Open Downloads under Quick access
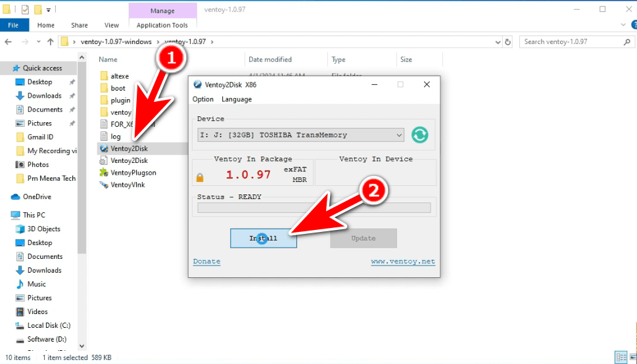The width and height of the screenshot is (637, 364). 44,95
